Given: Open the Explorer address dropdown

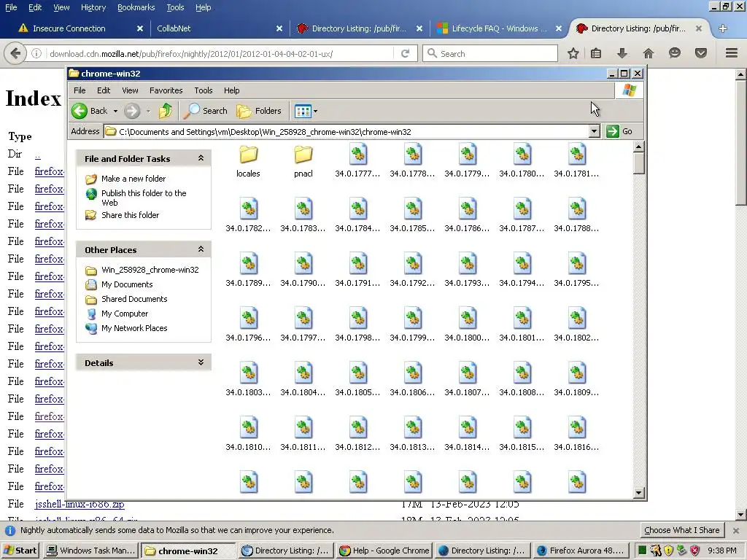Looking at the screenshot, I should click(x=594, y=131).
